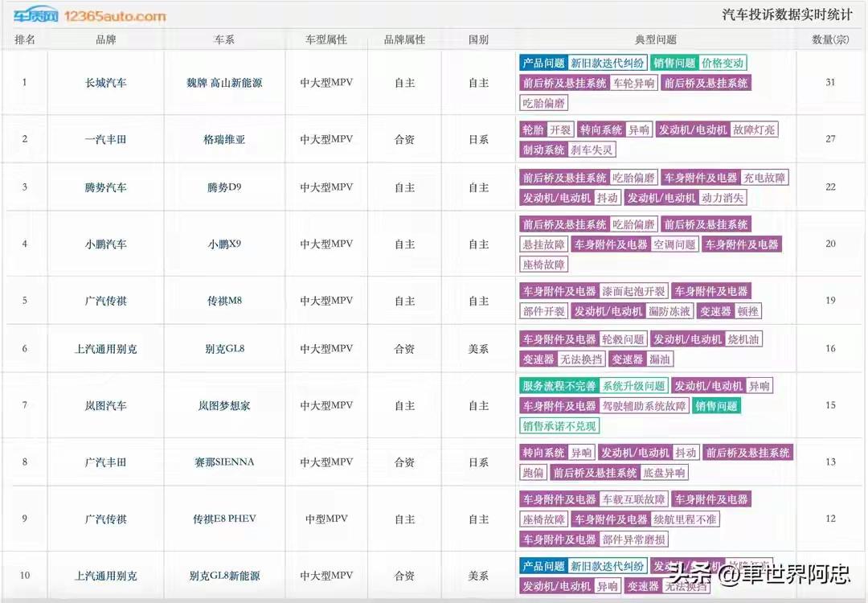Click the complaint count 27

(x=830, y=138)
